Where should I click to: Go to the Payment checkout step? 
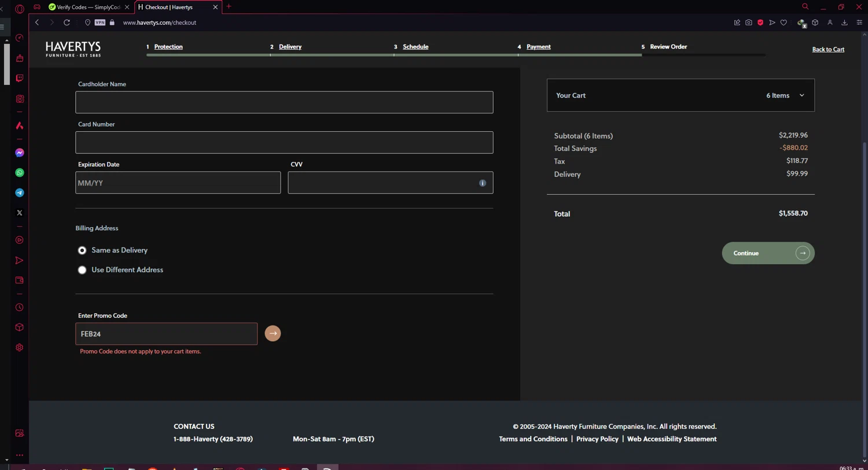[539, 47]
